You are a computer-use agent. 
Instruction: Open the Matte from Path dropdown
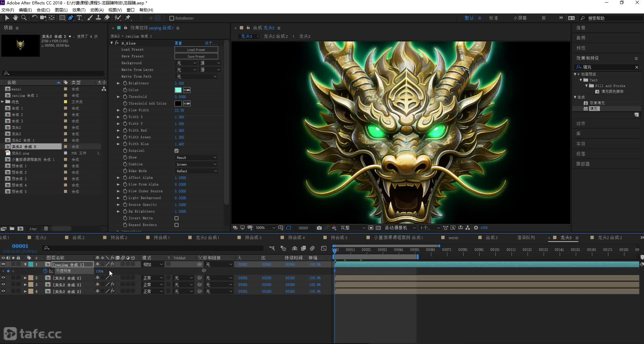coord(196,77)
